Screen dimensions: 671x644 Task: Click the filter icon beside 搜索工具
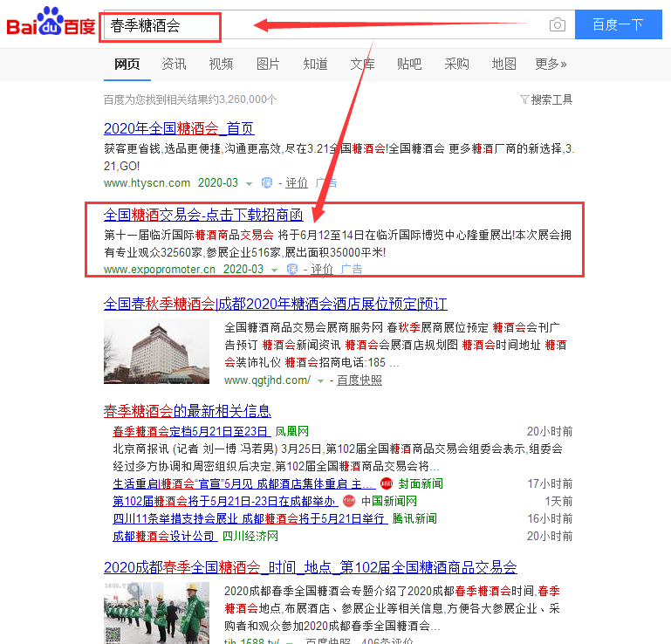tap(524, 99)
